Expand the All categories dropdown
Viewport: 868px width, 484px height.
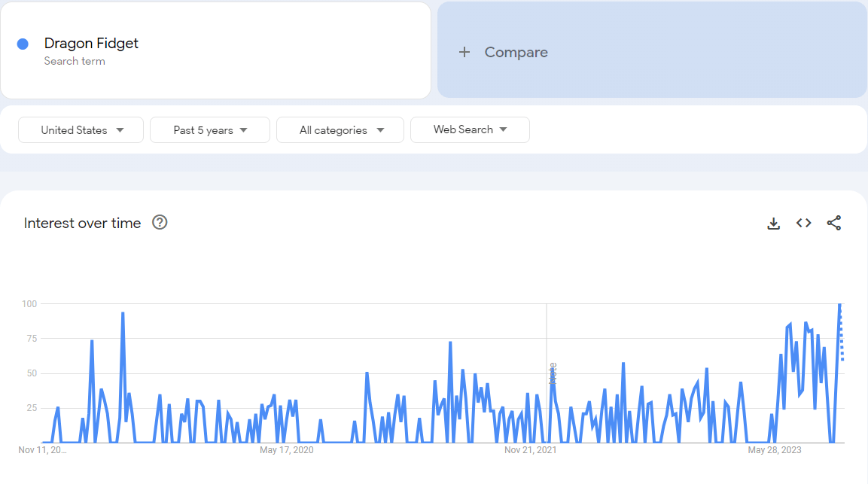pyautogui.click(x=341, y=130)
